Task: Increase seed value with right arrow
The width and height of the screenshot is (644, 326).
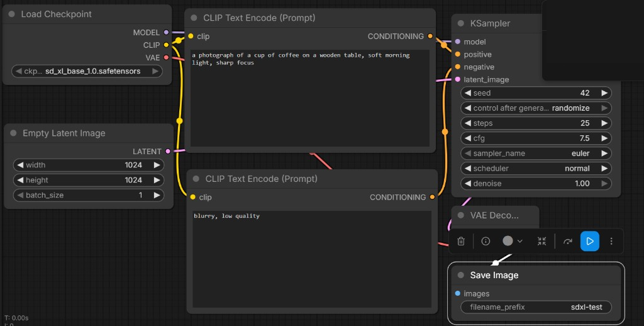Action: [x=604, y=93]
